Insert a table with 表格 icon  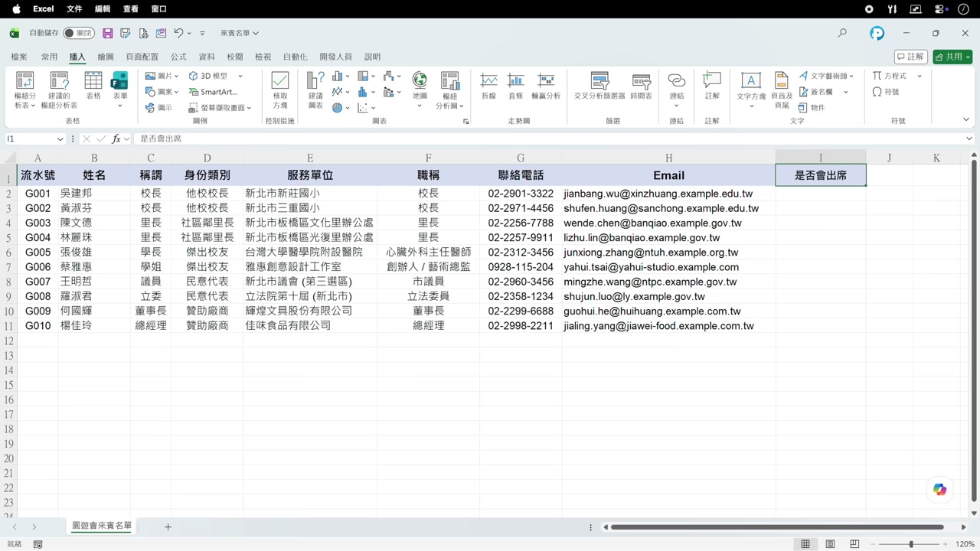(x=93, y=86)
